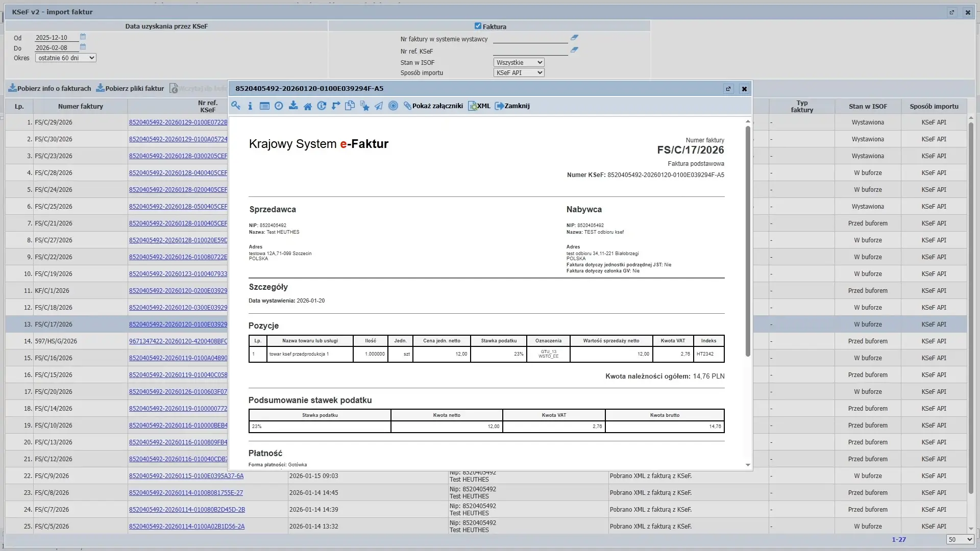Click the home icon in document toolbar
Image resolution: width=980 pixels, height=551 pixels.
(x=307, y=106)
